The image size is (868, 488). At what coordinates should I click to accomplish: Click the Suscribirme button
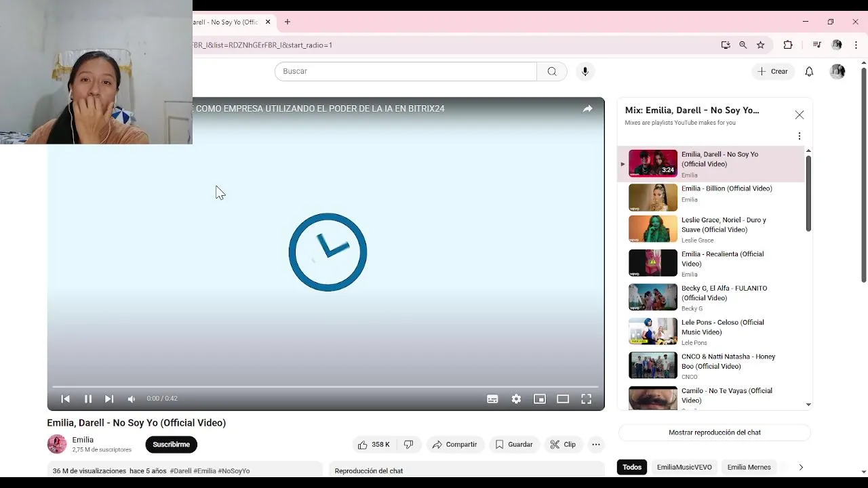click(x=171, y=445)
